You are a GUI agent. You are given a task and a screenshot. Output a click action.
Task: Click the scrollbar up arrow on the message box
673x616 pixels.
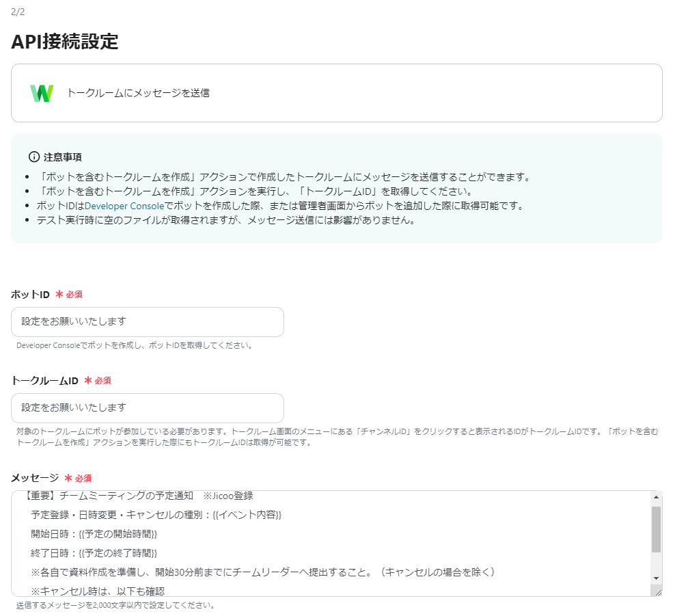coord(656,496)
